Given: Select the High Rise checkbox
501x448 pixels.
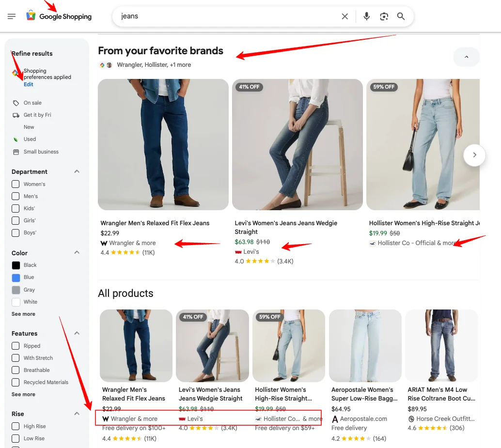Looking at the screenshot, I should [x=16, y=427].
